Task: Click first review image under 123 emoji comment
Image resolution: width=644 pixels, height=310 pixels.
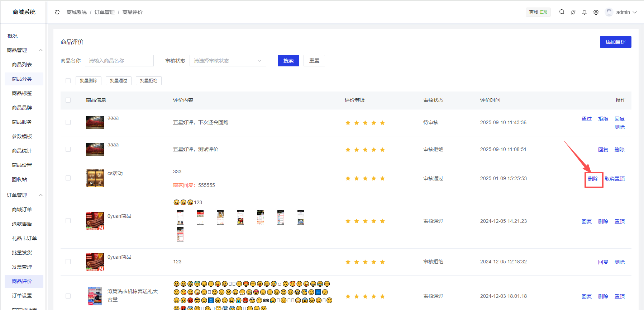Action: point(180,217)
